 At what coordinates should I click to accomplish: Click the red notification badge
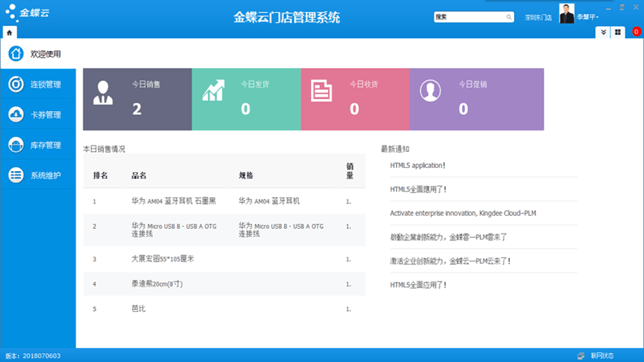point(636,32)
